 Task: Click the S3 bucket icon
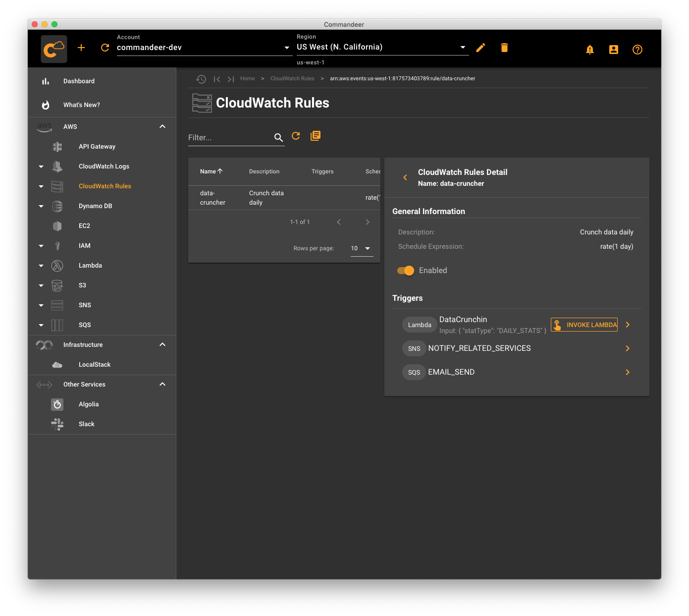point(57,285)
